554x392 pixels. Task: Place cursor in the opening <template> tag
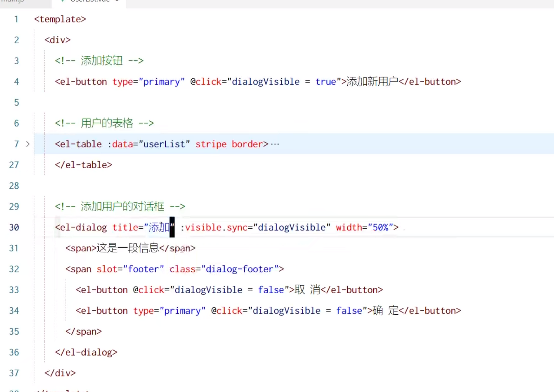[x=60, y=19]
